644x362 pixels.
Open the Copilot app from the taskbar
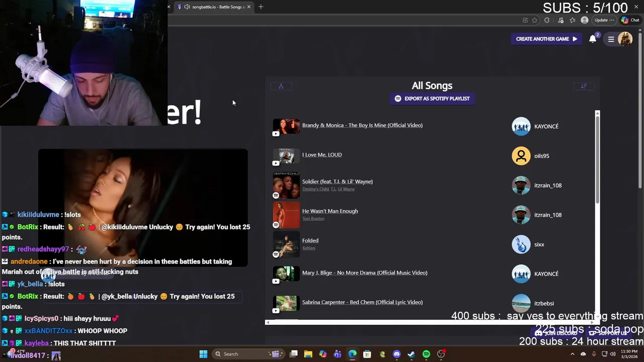point(323,354)
